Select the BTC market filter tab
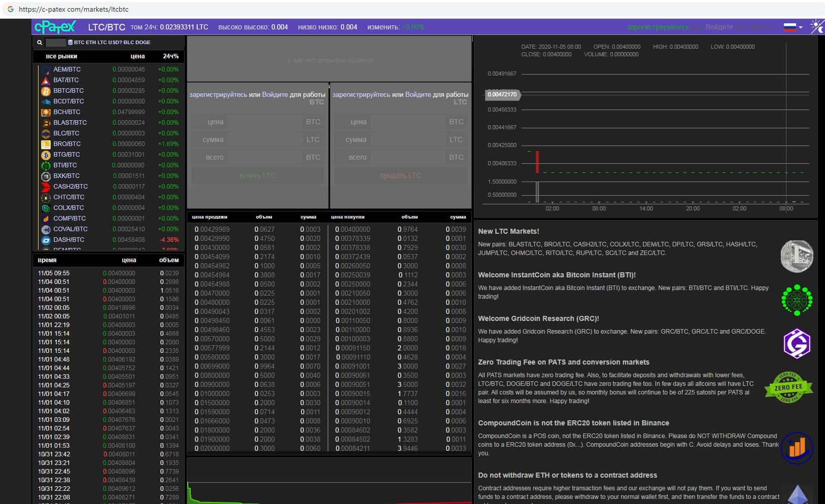 79,43
